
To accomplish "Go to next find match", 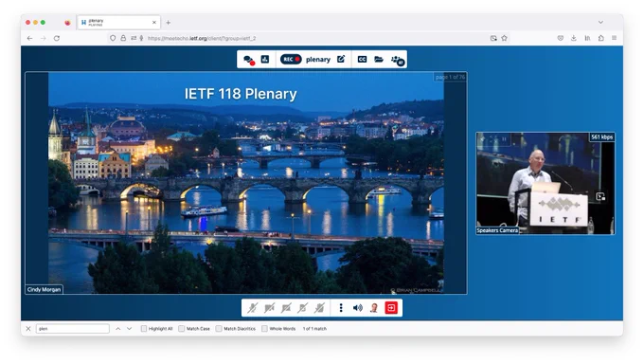I will pos(130,329).
